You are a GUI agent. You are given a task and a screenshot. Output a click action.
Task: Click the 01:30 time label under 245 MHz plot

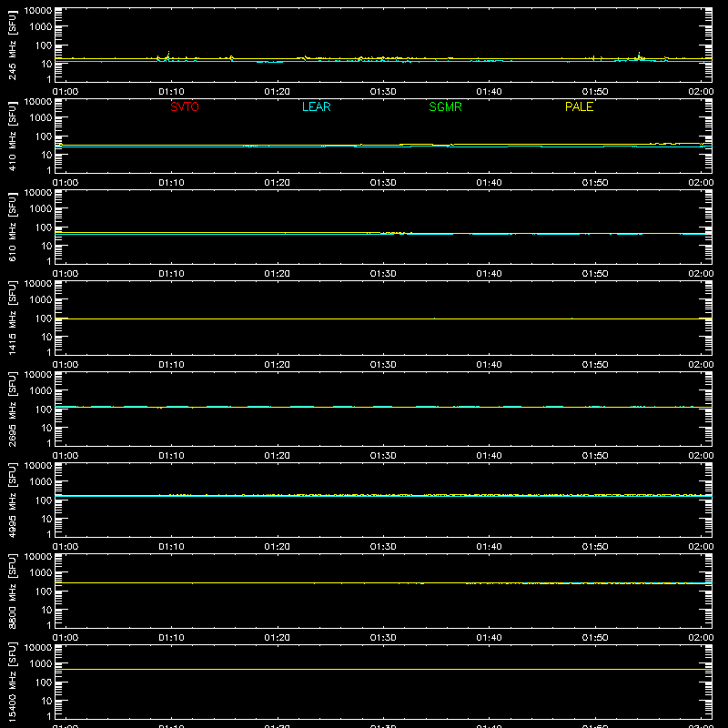click(383, 92)
